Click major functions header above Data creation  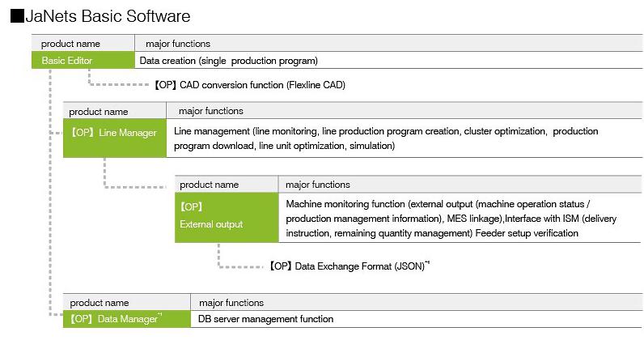click(178, 44)
